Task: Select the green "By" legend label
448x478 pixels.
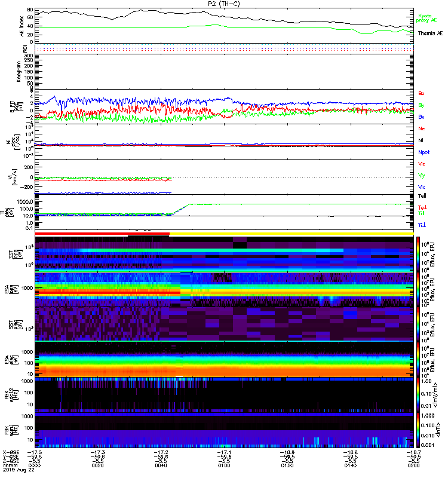Action: pos(421,106)
